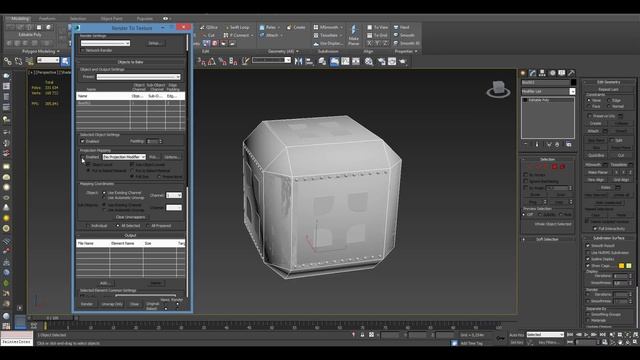Screen dimensions: 640x360
Task: Open the Named Selection Sets dropdown
Action: [271, 60]
